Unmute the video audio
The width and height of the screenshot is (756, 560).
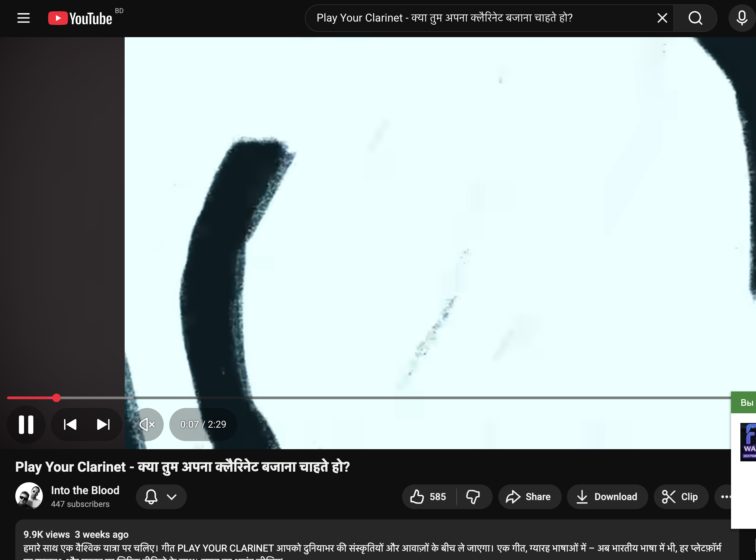pos(147,424)
